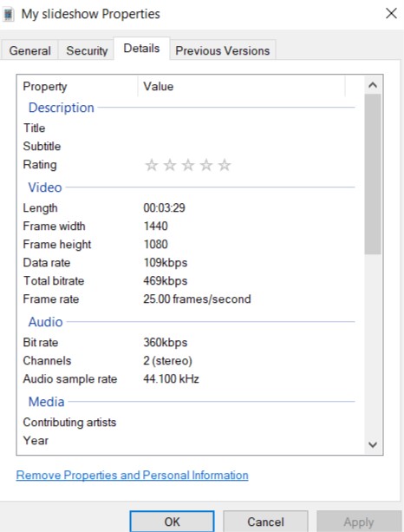This screenshot has height=532, width=404.
Task: Click the scrollbar down arrow
Action: point(373,444)
